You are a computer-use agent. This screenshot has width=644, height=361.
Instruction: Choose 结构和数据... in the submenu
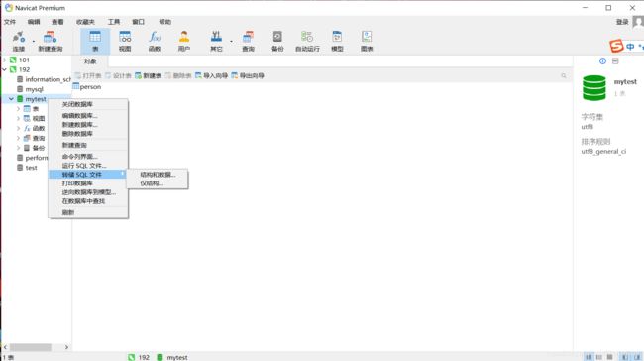(158, 175)
